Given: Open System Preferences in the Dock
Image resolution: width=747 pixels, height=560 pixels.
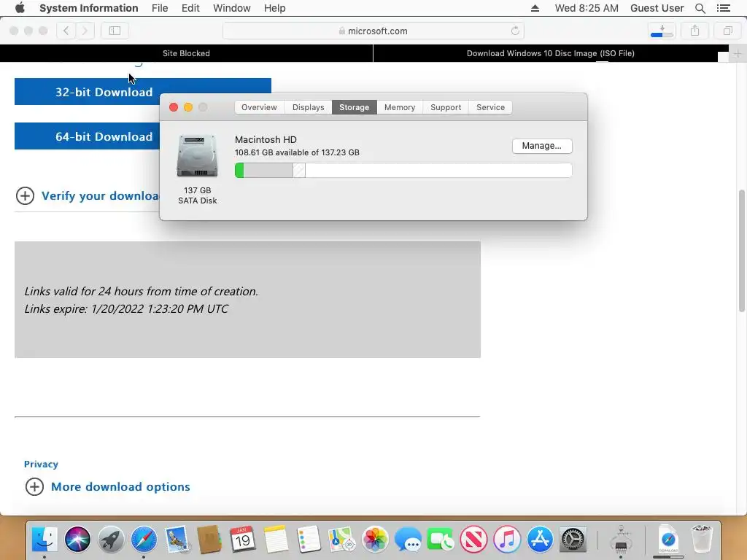Looking at the screenshot, I should tap(573, 540).
